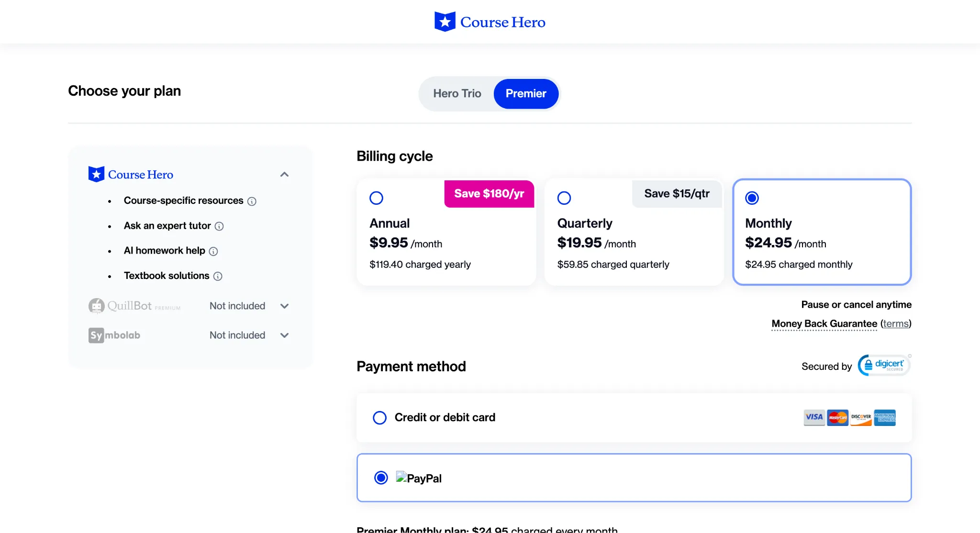
Task: Click the Money Back Guarantee text
Action: (824, 324)
